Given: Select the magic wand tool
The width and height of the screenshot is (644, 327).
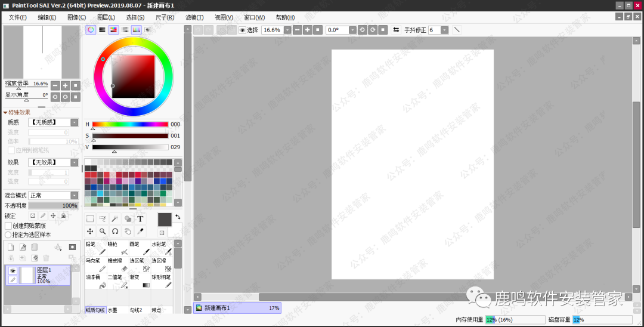Looking at the screenshot, I should click(x=115, y=219).
